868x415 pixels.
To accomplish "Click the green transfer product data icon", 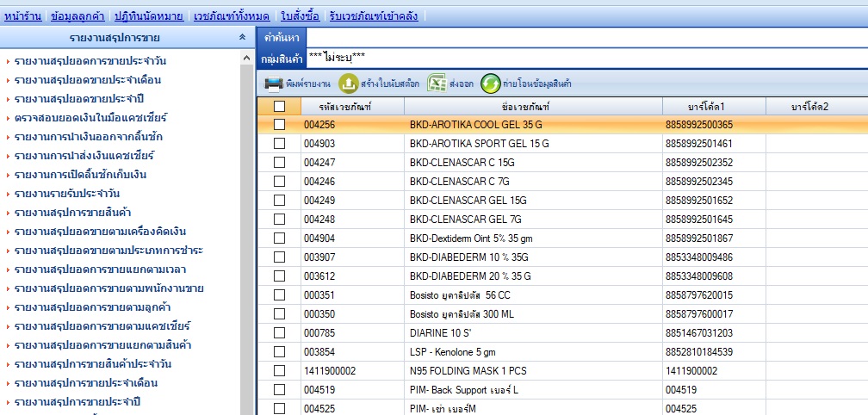I will pyautogui.click(x=491, y=84).
